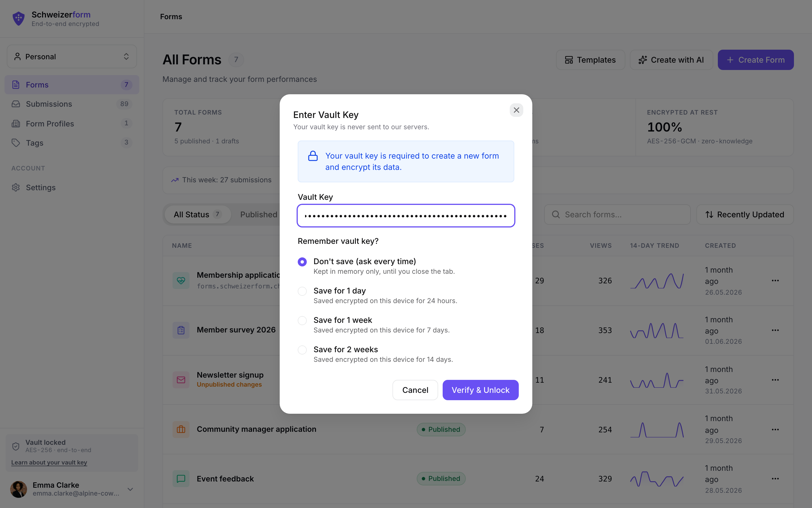Sort by the VIEWS column header
This screenshot has width=812, height=508.
(601, 246)
